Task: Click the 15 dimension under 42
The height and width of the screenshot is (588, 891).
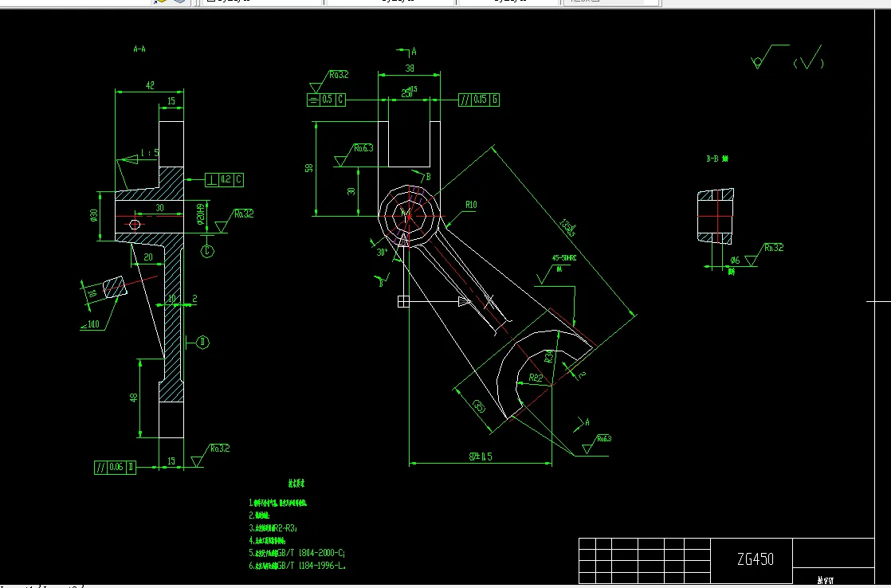Action: coord(171,102)
